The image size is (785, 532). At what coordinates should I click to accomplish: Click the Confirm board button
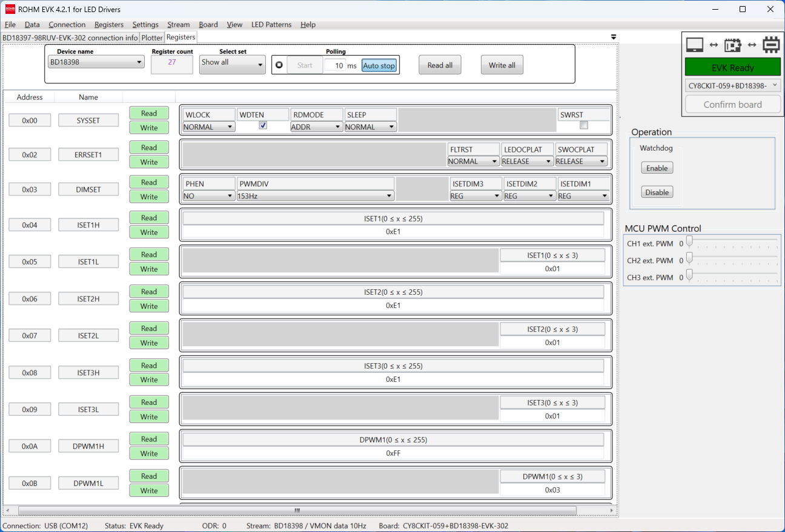[x=733, y=105]
